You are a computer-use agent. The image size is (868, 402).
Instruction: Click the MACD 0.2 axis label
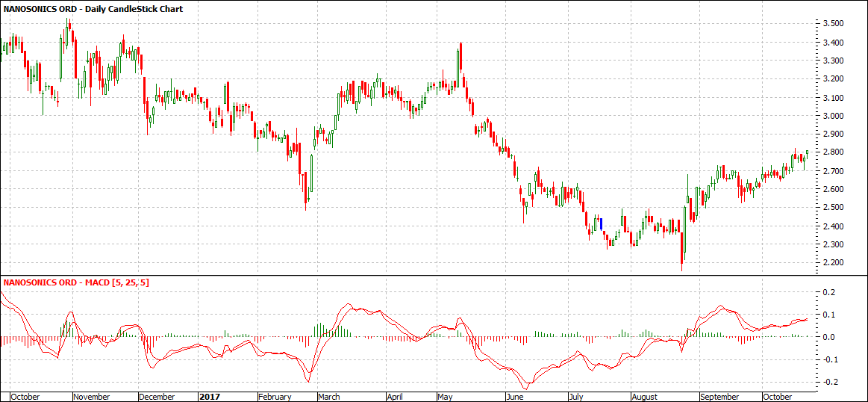[x=828, y=292]
